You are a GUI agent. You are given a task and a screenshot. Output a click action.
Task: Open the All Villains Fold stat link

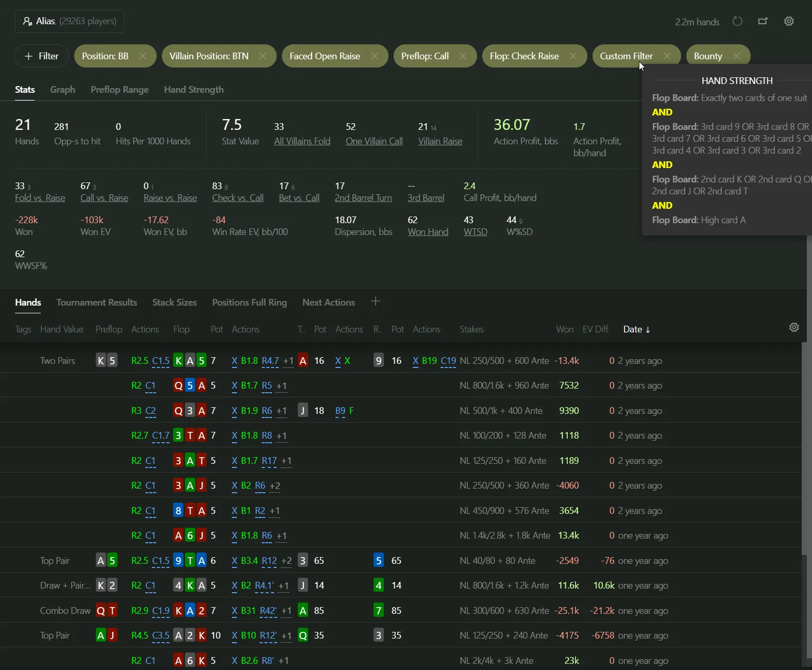tap(302, 141)
